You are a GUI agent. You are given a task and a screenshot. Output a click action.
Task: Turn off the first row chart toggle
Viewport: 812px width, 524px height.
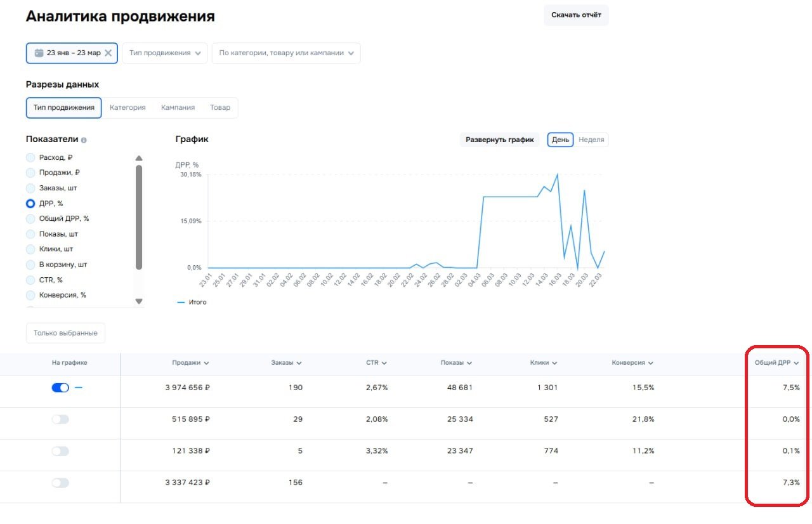click(x=60, y=388)
